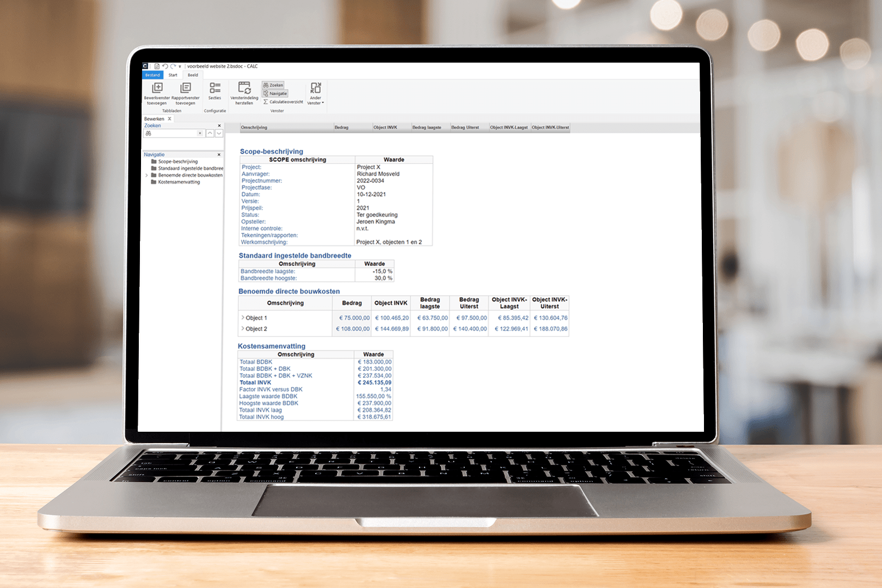Viewport: 882px width, 588px height.
Task: Undo the last action
Action: point(165,66)
